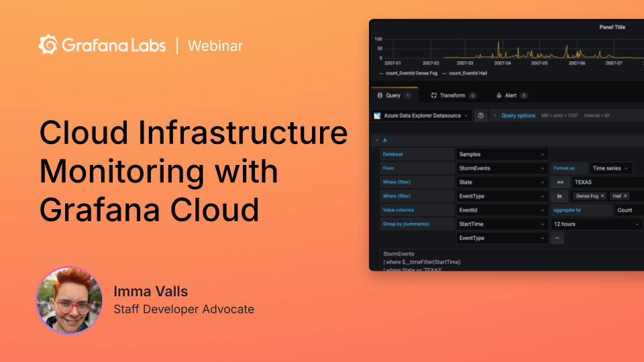Switch to the Query tab

click(x=394, y=96)
